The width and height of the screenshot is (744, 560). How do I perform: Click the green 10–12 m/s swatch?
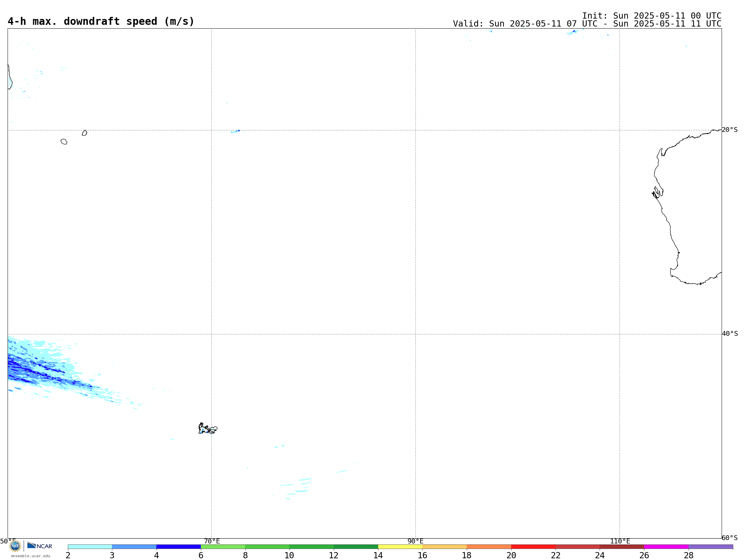[312, 547]
